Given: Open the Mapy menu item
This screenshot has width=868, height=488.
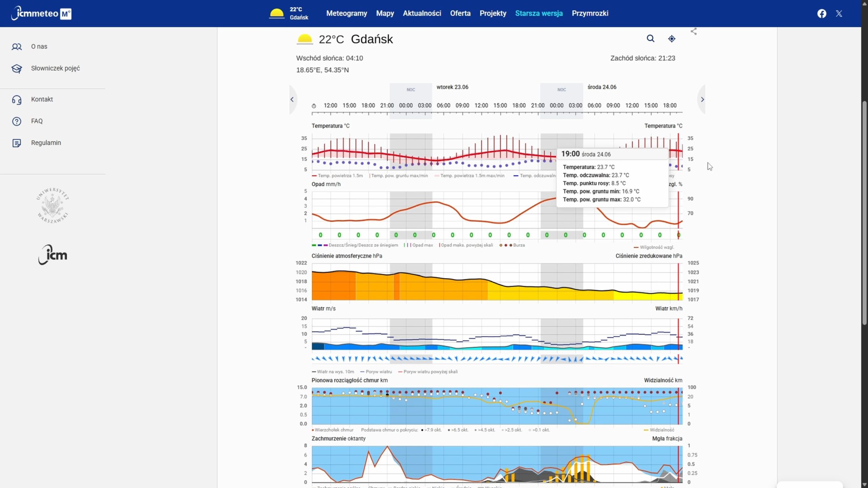Looking at the screenshot, I should (385, 13).
